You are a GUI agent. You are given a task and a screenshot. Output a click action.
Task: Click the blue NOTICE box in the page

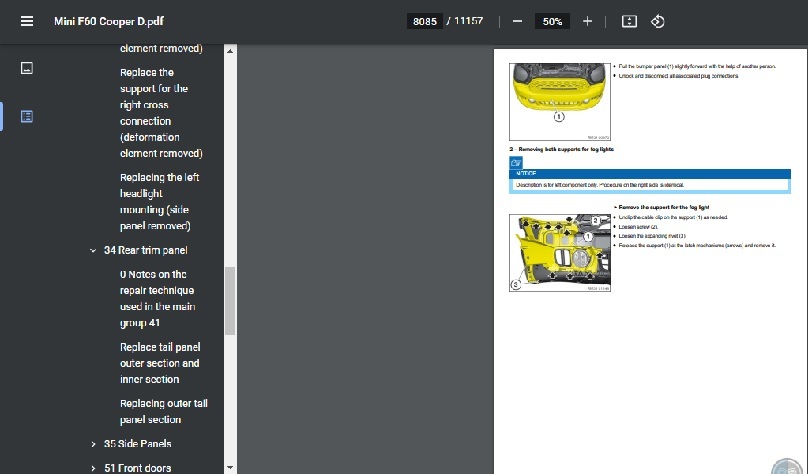(650, 181)
